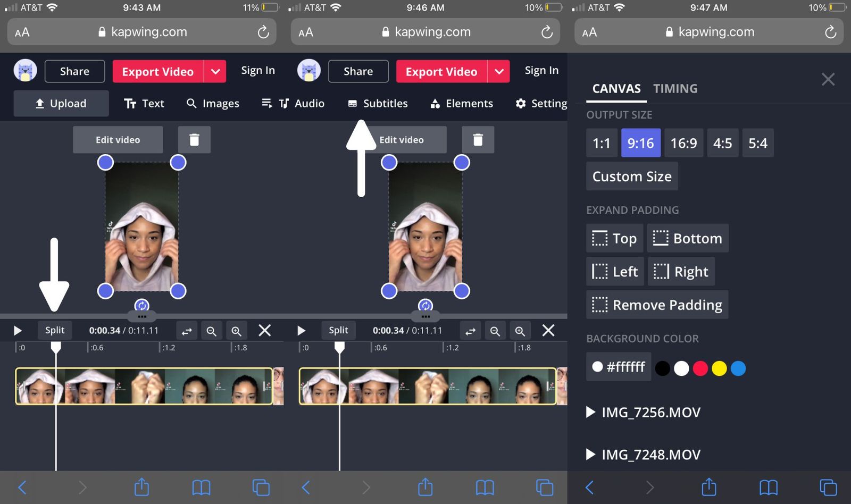
Task: Open the Elements tool
Action: [461, 104]
